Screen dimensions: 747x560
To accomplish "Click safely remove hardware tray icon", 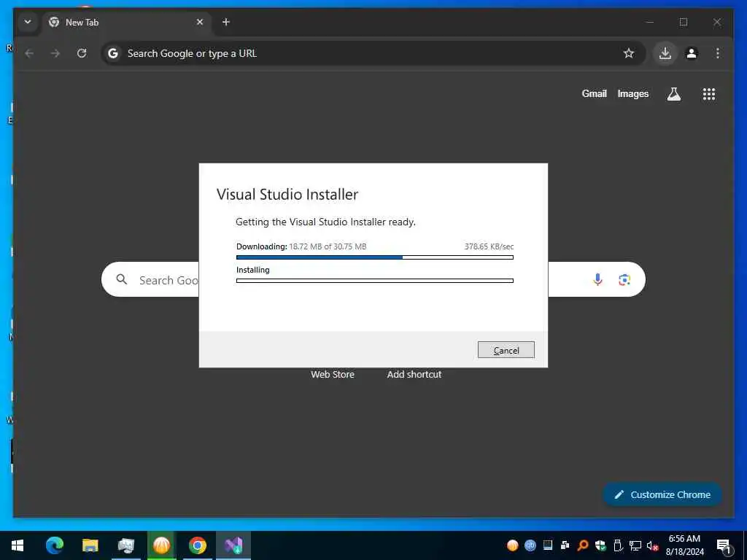I will tap(618, 545).
